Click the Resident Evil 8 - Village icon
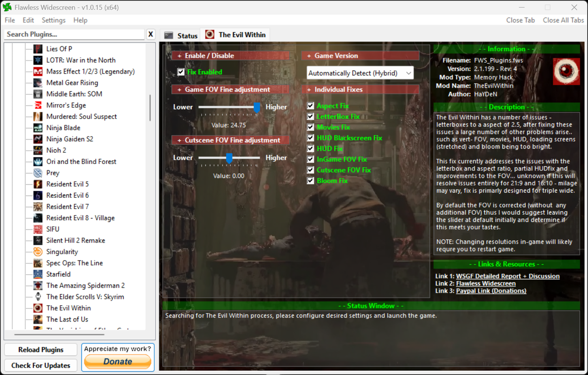Viewport: 588px width, 375px height. [38, 217]
